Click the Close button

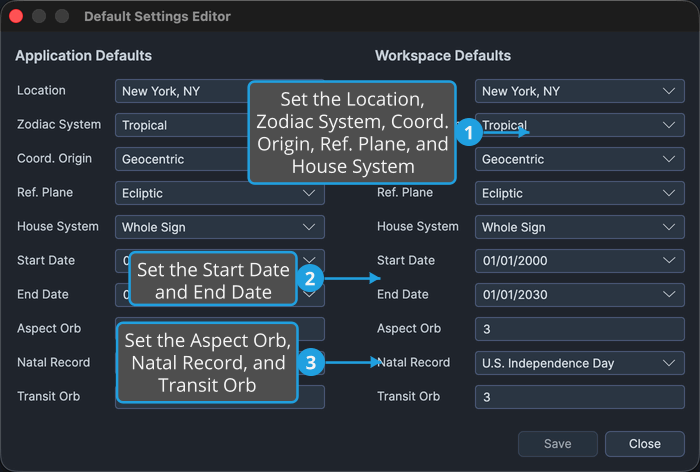tap(645, 443)
